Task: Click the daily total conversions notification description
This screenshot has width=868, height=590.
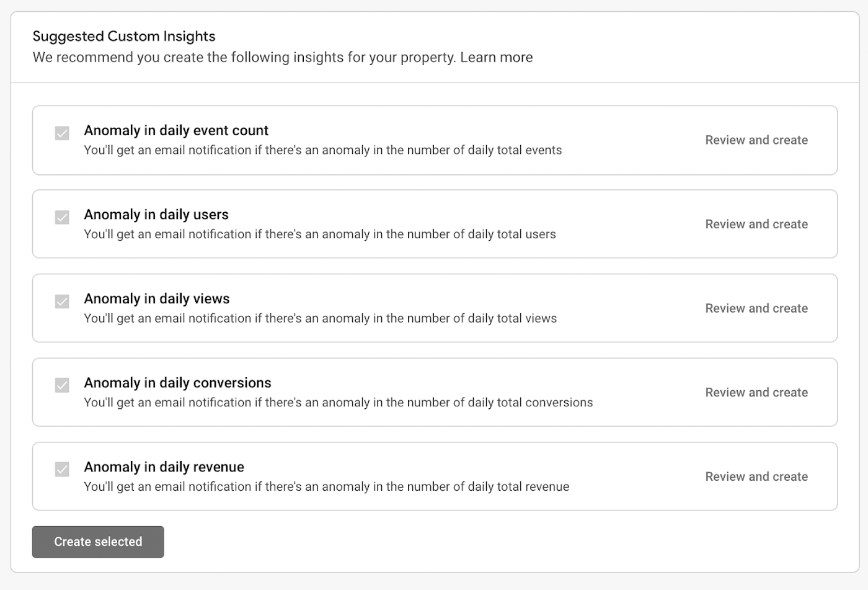Action: [339, 403]
